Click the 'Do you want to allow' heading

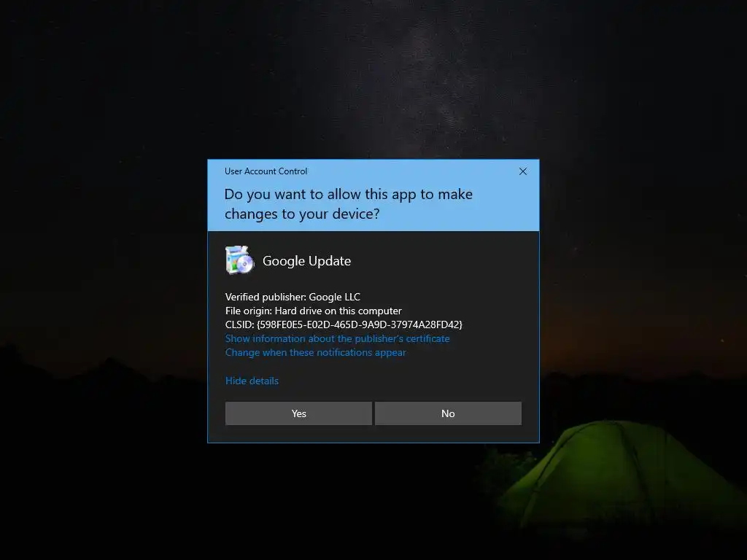[348, 204]
